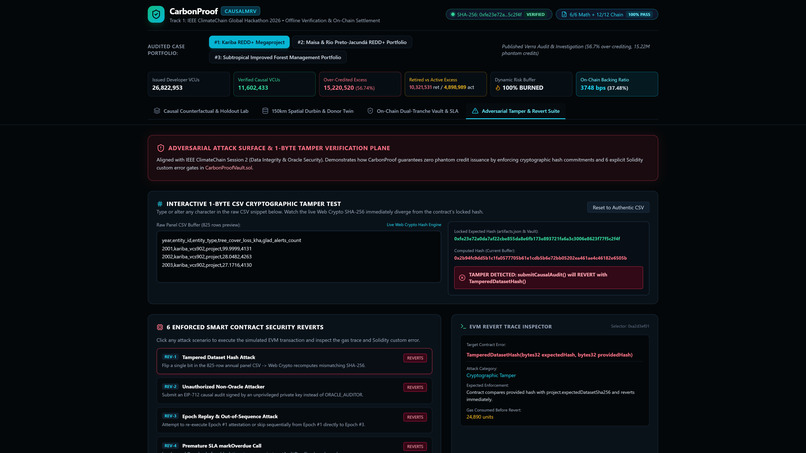Click the Locked Expected Hash green value
Screen dimensions: 806x453
pyautogui.click(x=537, y=239)
